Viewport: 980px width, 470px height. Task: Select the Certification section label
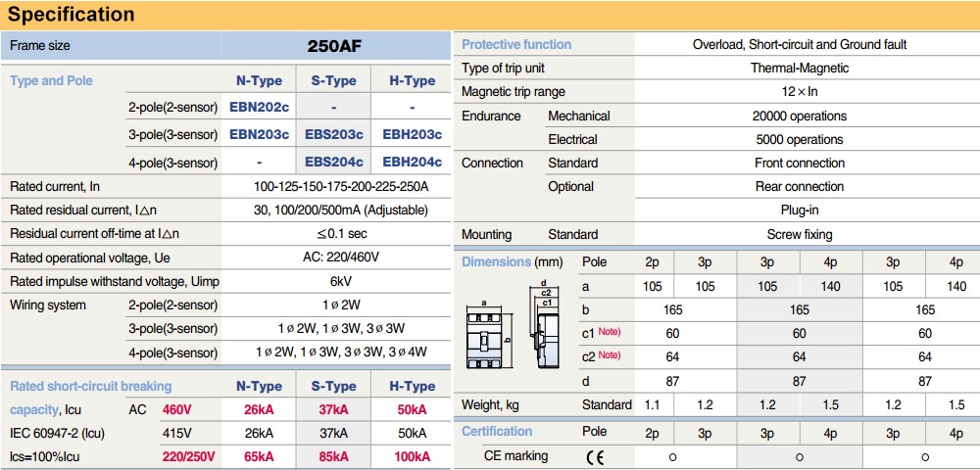(x=497, y=431)
